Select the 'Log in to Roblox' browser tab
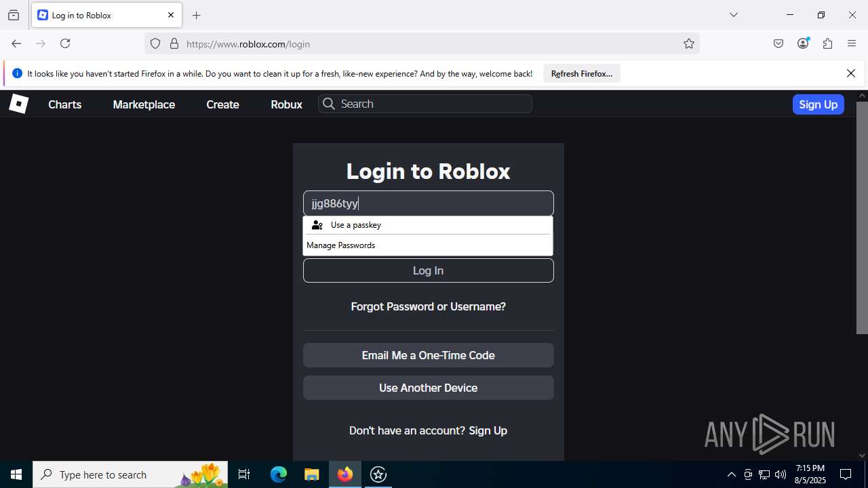 click(106, 15)
